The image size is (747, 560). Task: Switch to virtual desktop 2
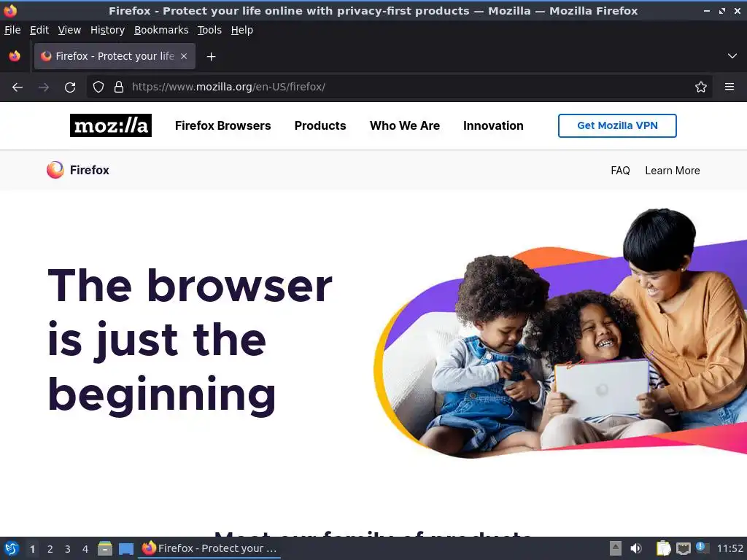[50, 549]
